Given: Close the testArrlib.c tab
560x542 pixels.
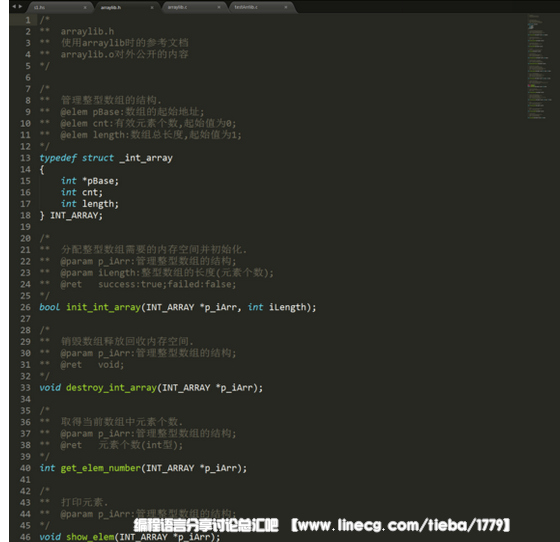Looking at the screenshot, I should pyautogui.click(x=285, y=7).
